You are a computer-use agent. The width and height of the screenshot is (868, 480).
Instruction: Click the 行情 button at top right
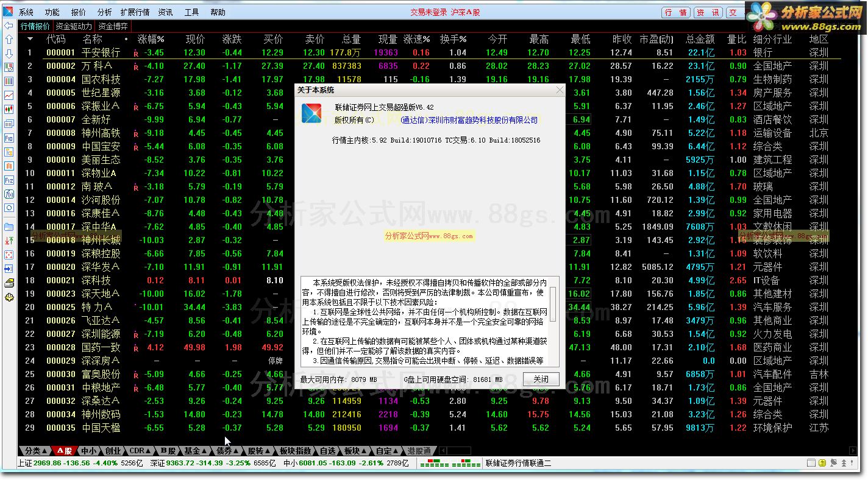coord(676,12)
